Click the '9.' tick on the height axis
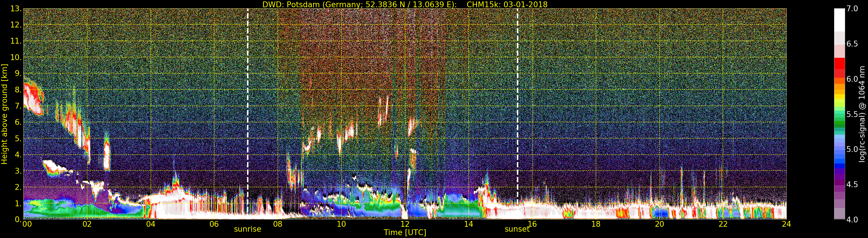The height and width of the screenshot is (238, 868). 18,73
